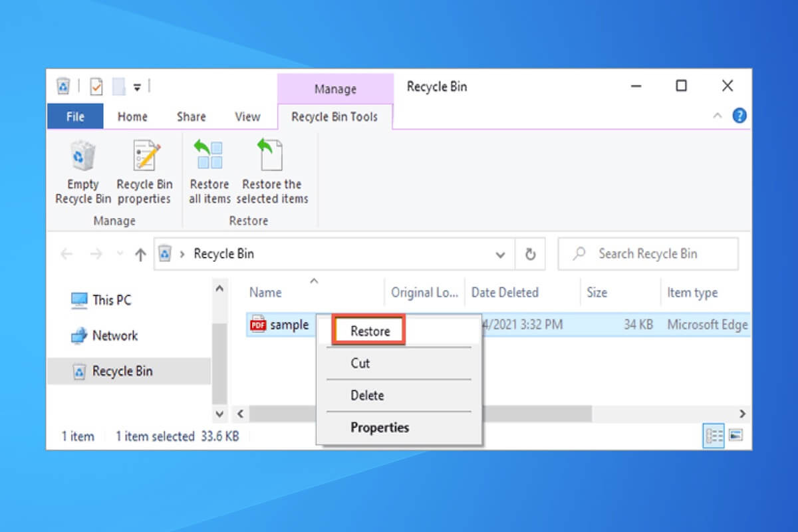Click the Empty Recycle Bin icon
Image resolution: width=798 pixels, height=532 pixels.
coord(83,157)
